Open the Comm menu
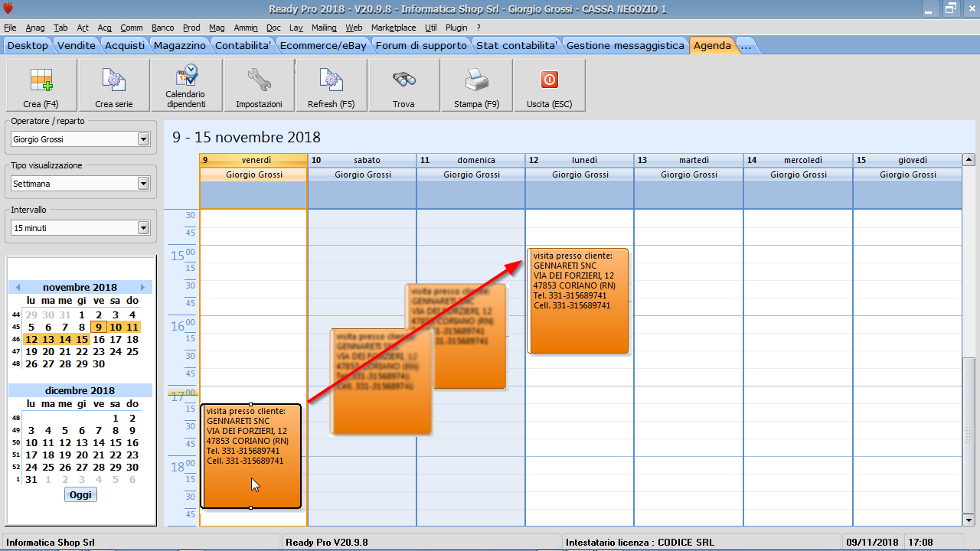The image size is (980, 551). coord(132,28)
